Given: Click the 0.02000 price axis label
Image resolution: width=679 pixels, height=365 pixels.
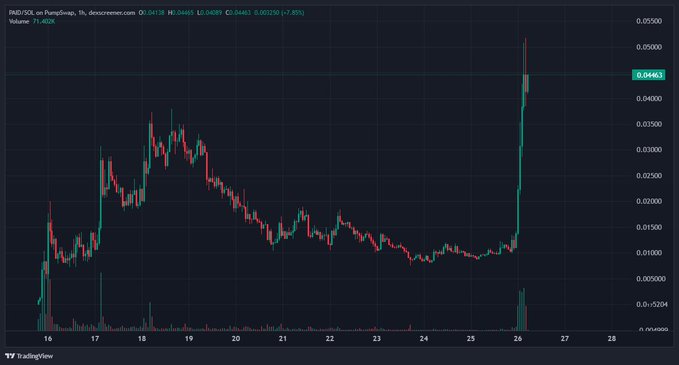Looking at the screenshot, I should (x=649, y=201).
